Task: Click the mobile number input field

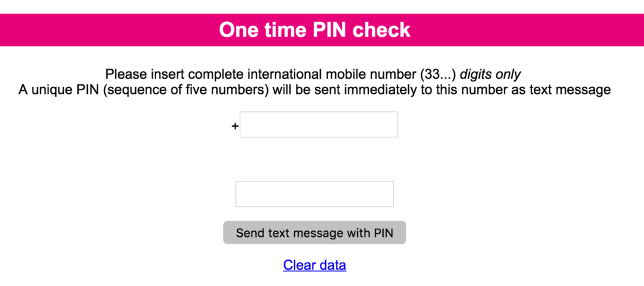Action: tap(319, 125)
